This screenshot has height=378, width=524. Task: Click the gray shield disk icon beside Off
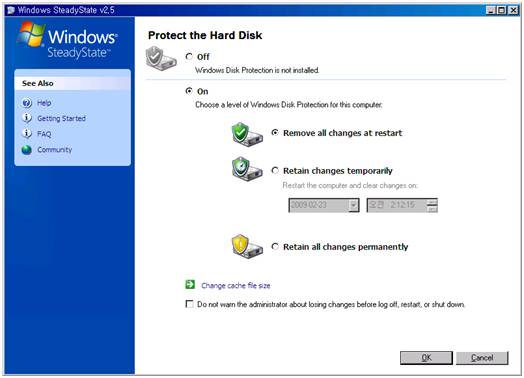coord(161,58)
